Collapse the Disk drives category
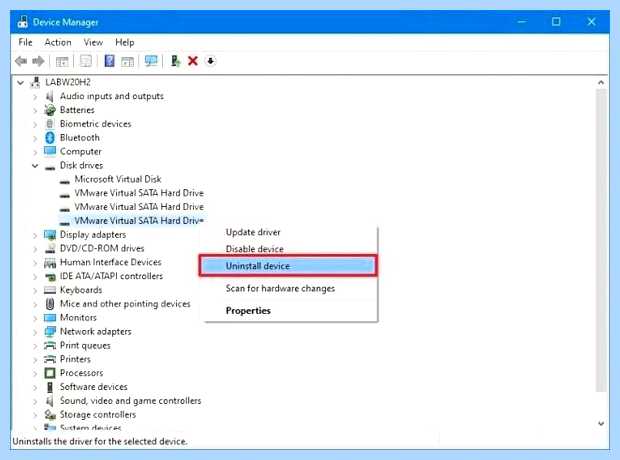This screenshot has width=620, height=460. pos(35,165)
